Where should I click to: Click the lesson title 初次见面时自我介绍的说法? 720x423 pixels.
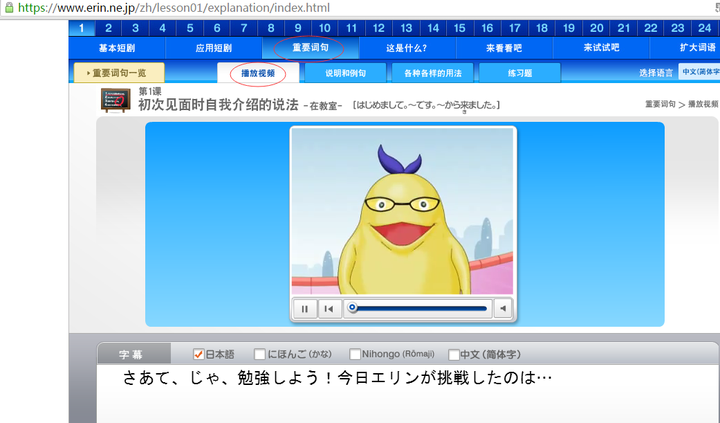tap(218, 105)
